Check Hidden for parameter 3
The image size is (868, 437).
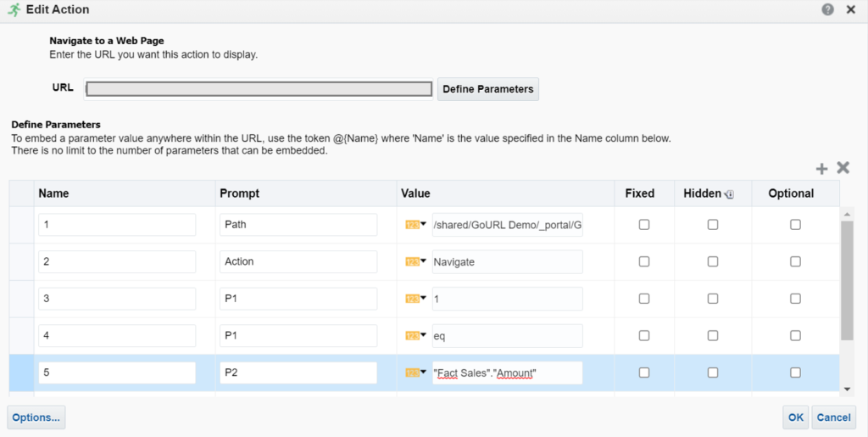click(x=713, y=299)
